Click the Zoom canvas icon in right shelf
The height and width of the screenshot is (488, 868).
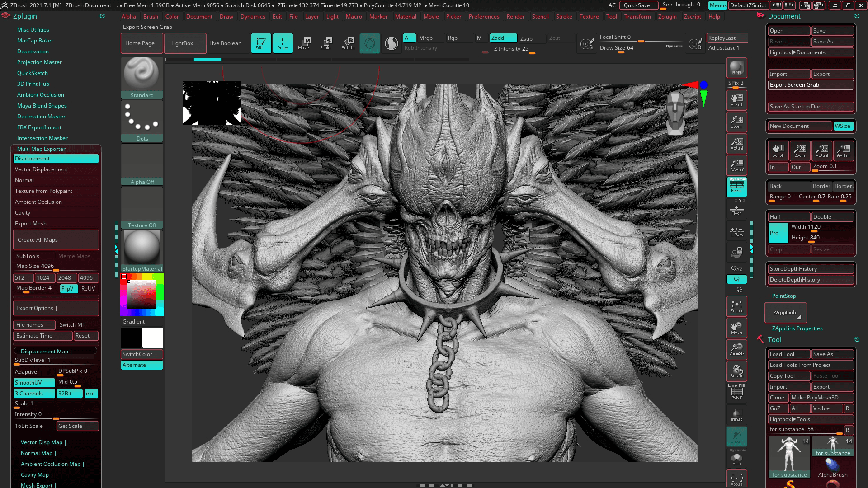[736, 122]
